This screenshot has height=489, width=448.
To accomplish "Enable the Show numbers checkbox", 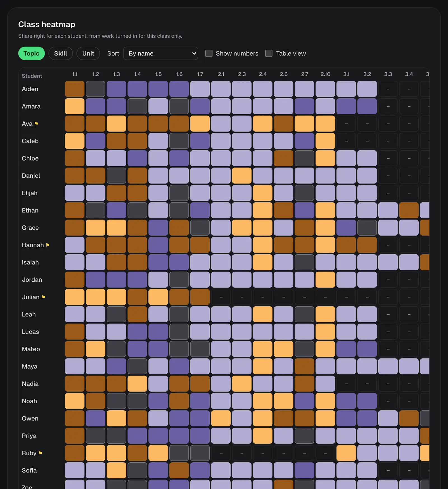I will tap(209, 53).
